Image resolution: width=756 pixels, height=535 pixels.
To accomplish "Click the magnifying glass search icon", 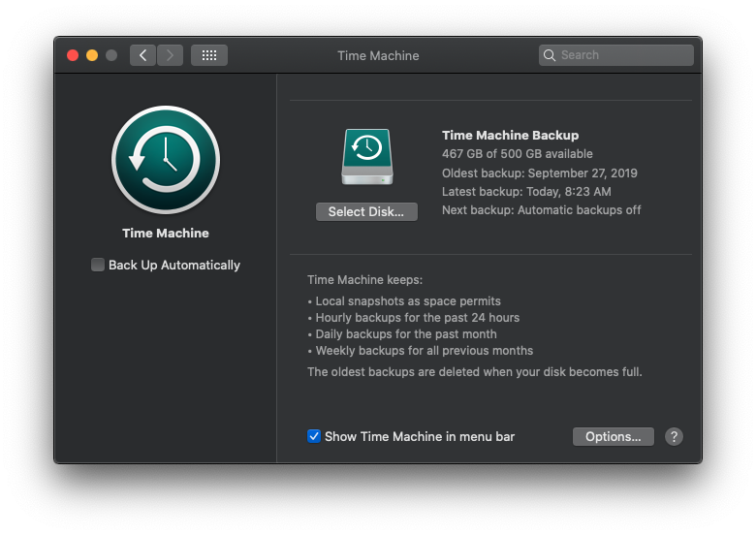I will [x=550, y=55].
